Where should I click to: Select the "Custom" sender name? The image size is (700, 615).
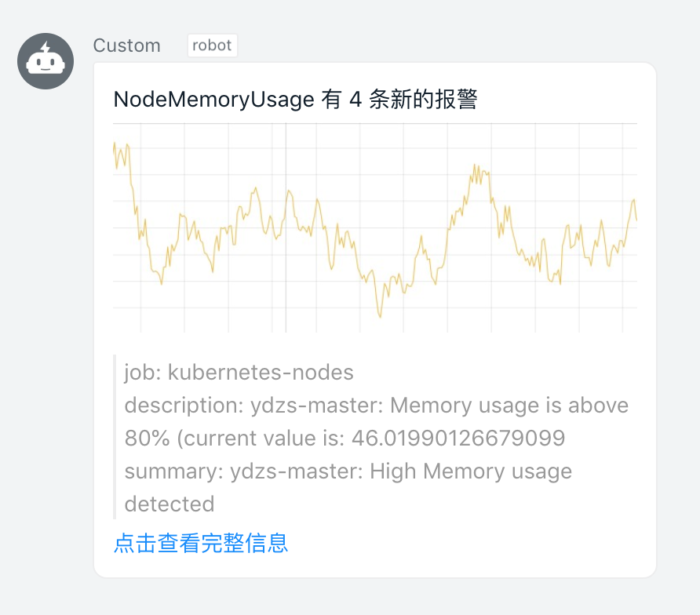[x=127, y=45]
